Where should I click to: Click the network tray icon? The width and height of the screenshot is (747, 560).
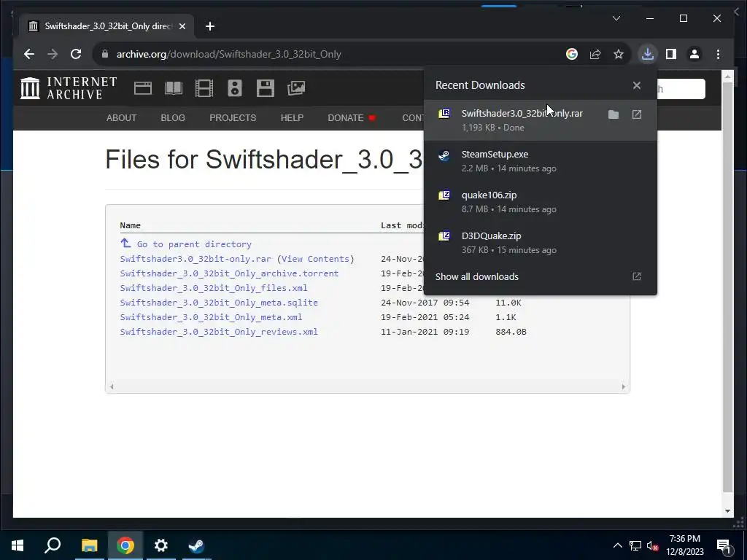click(x=635, y=545)
